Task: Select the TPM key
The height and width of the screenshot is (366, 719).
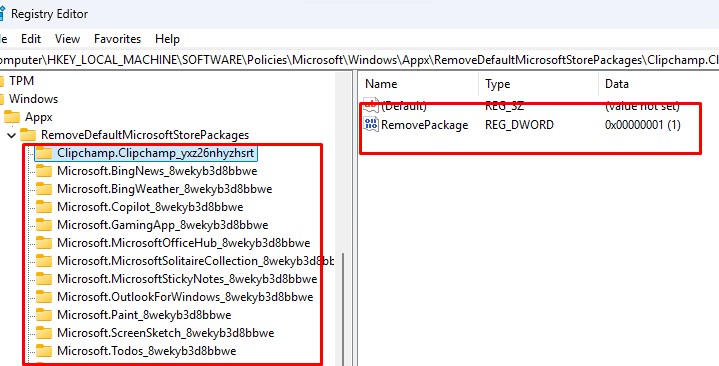Action: [22, 81]
